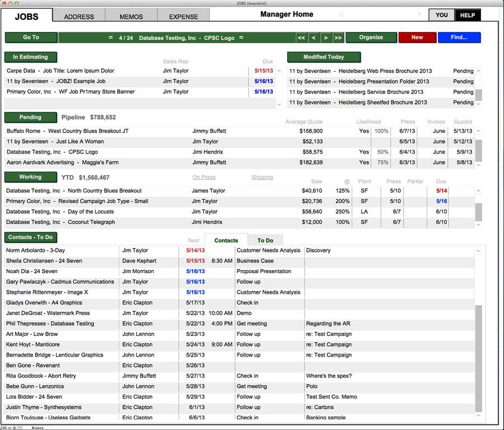Open the HELP button
Image resolution: width=504 pixels, height=430 pixels.
[x=468, y=15]
